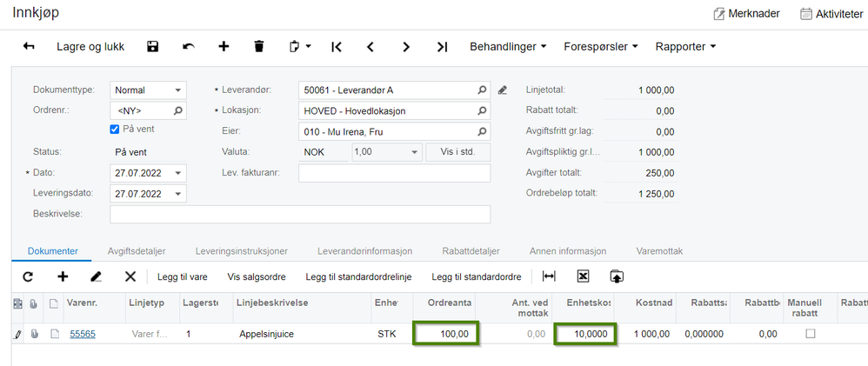Edit supplier with the pencil icon
The image size is (868, 366).
[502, 90]
